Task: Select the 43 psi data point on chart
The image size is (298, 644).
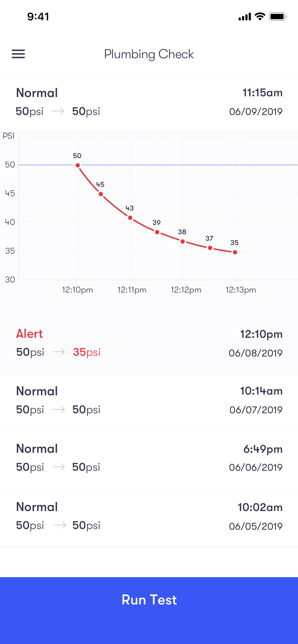Action: point(130,218)
